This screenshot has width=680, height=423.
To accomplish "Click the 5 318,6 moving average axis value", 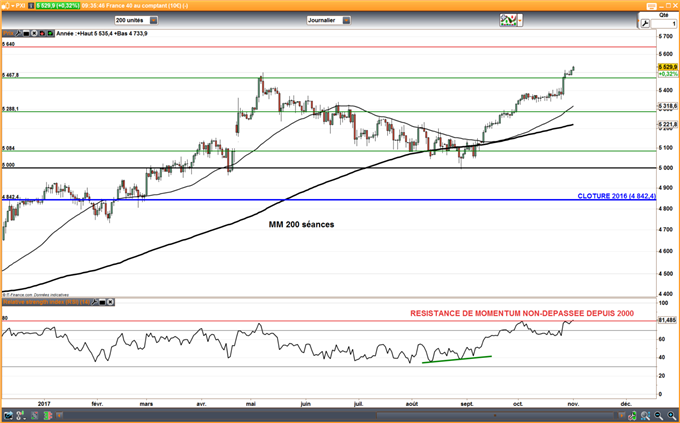I will [x=667, y=106].
